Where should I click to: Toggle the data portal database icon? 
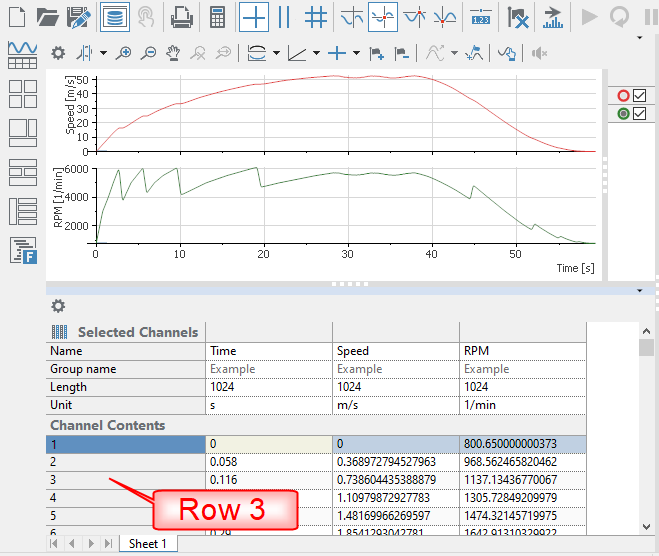click(x=114, y=17)
